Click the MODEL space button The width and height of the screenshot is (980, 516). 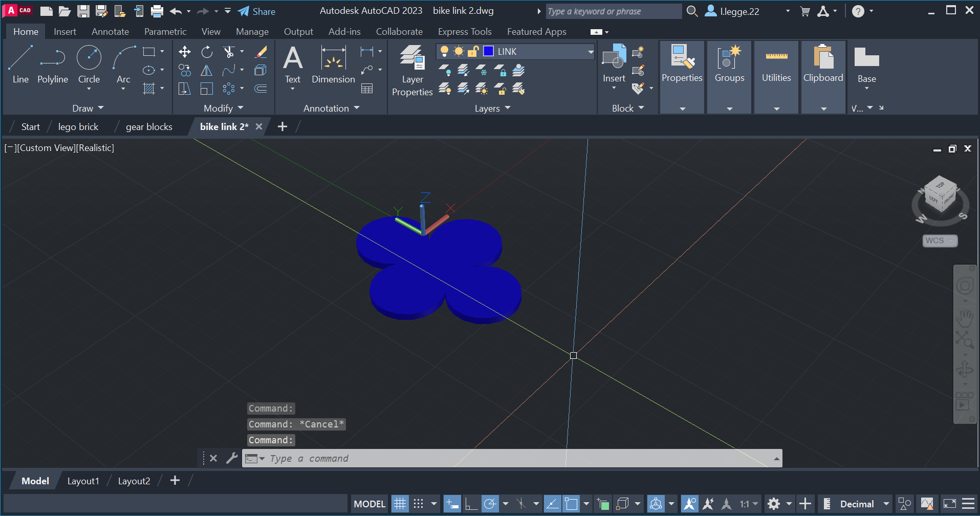click(369, 504)
